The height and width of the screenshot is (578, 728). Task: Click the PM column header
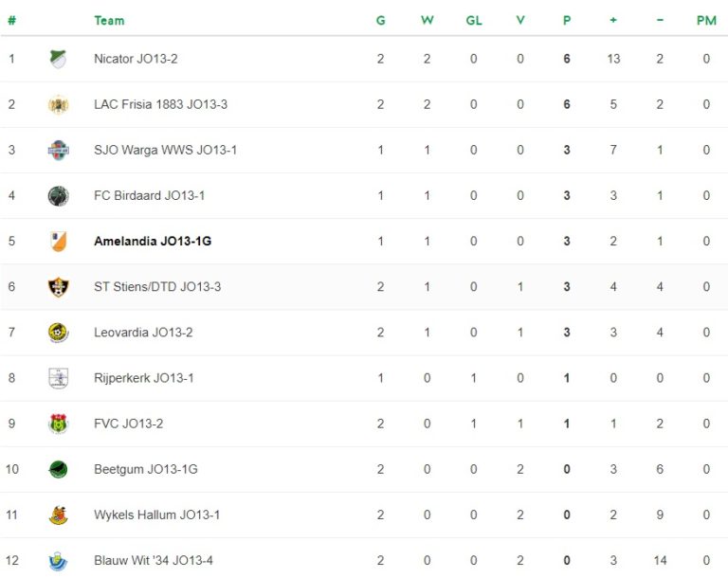(706, 20)
